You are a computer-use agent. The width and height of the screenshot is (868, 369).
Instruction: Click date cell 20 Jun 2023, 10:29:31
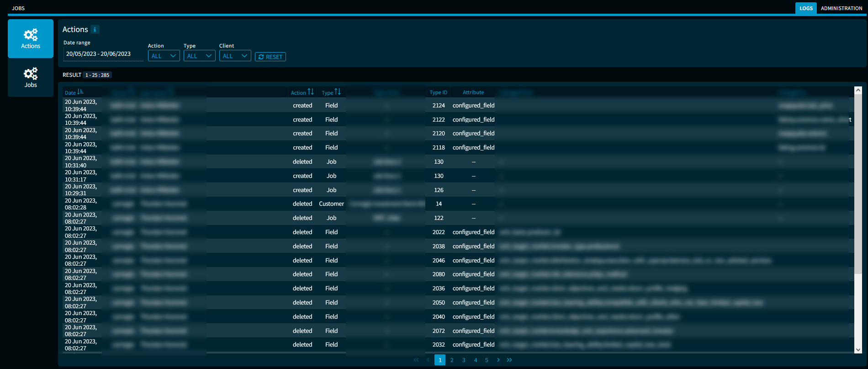coord(81,190)
